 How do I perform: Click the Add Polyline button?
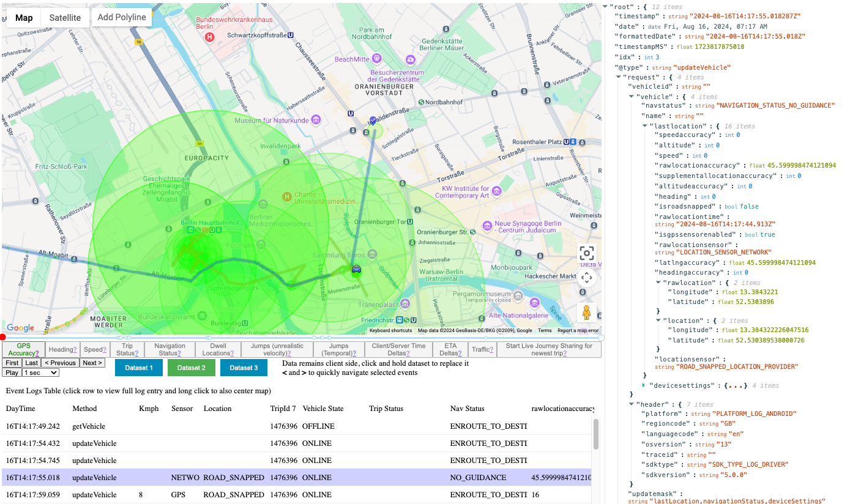[122, 17]
